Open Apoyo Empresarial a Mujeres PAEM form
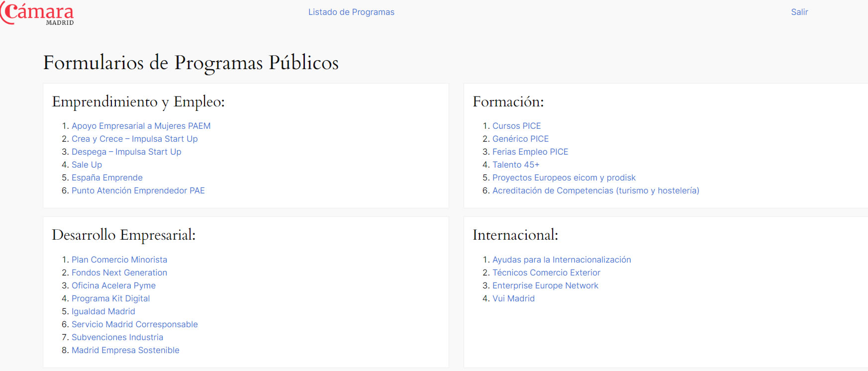This screenshot has height=371, width=868. tap(141, 126)
